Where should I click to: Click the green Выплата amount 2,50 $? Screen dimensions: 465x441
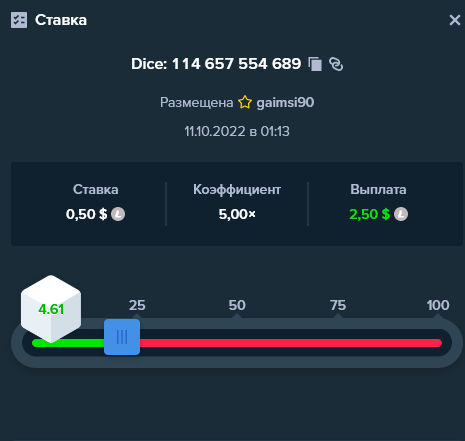(x=369, y=214)
